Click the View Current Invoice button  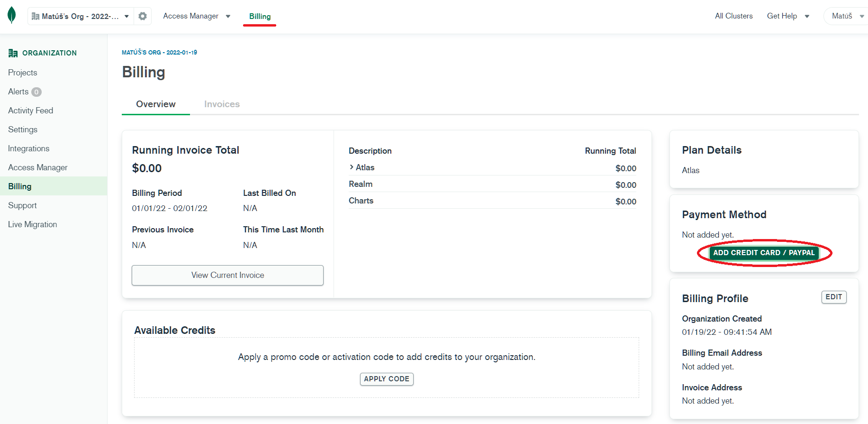coord(227,275)
